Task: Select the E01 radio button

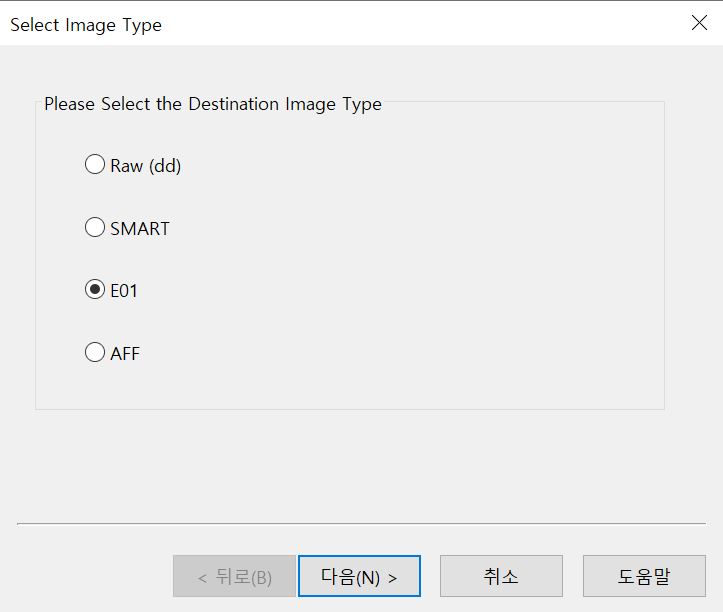Action: click(95, 290)
